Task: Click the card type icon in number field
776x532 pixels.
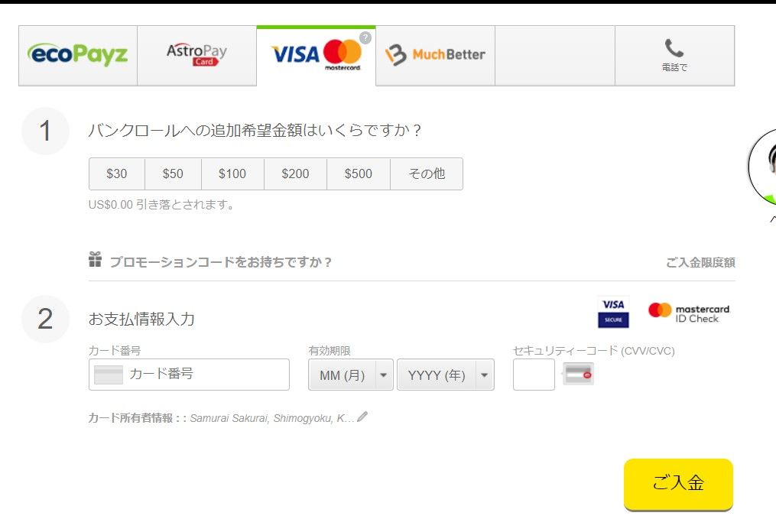Action: pyautogui.click(x=109, y=375)
